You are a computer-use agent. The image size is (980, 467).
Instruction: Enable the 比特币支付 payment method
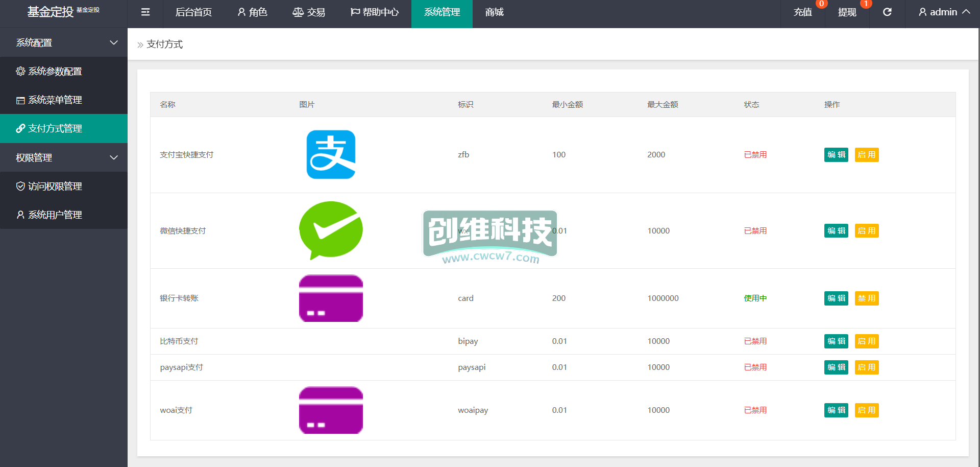pos(866,341)
